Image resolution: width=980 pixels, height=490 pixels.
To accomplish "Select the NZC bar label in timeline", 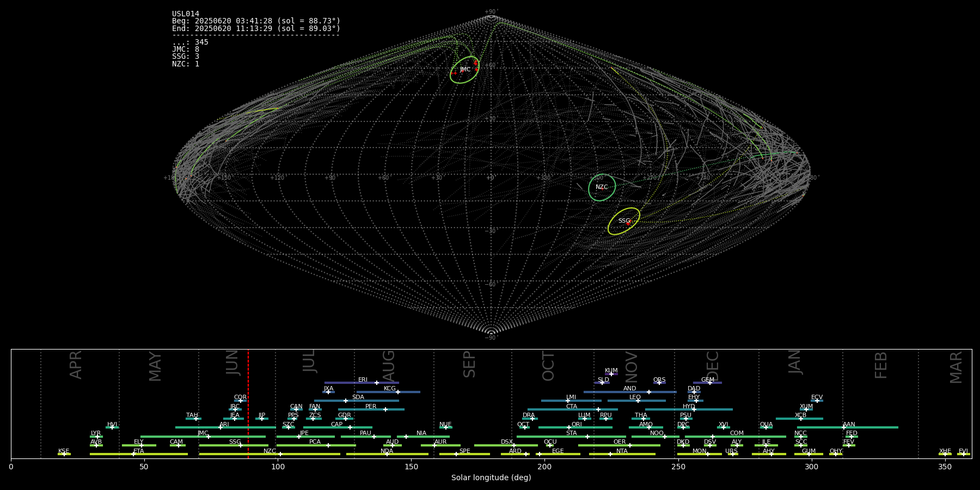I will click(269, 451).
